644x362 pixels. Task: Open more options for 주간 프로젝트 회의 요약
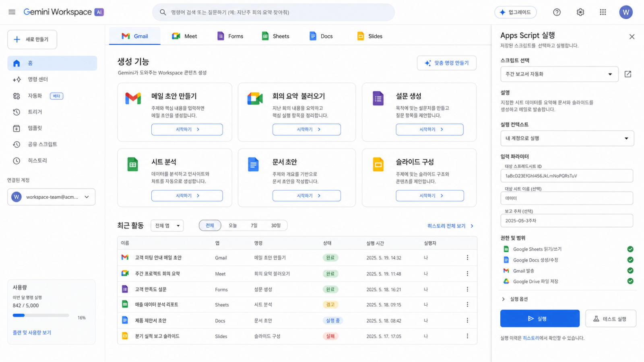tap(467, 274)
